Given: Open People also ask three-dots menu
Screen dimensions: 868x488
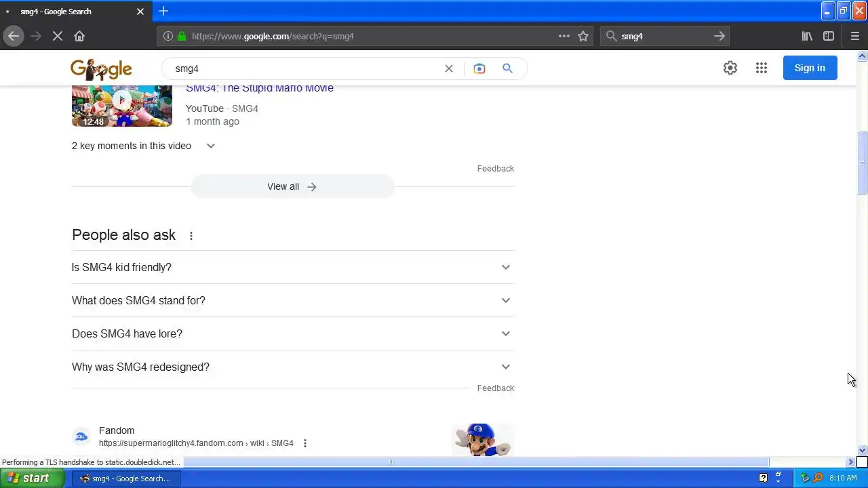Looking at the screenshot, I should (x=191, y=236).
